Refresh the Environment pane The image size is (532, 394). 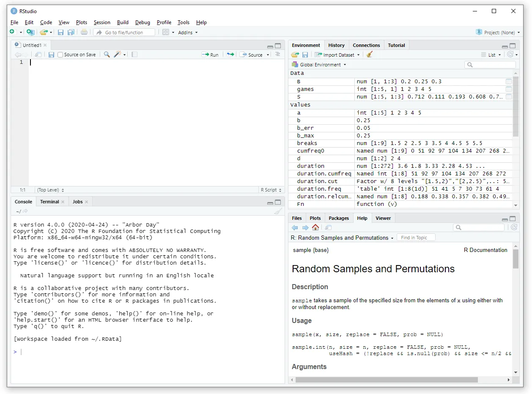510,55
